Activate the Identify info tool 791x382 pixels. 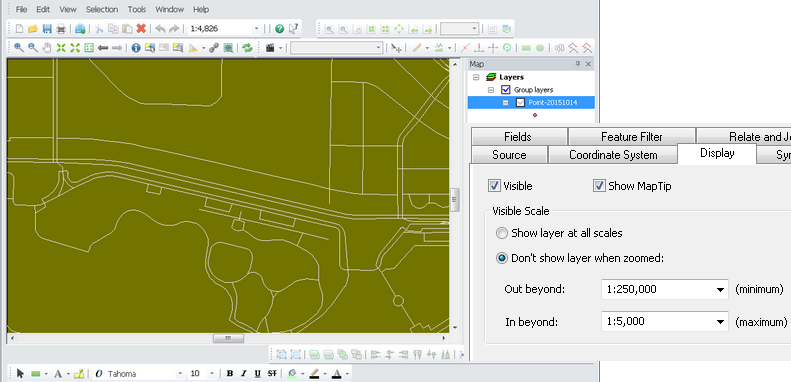pyautogui.click(x=136, y=48)
